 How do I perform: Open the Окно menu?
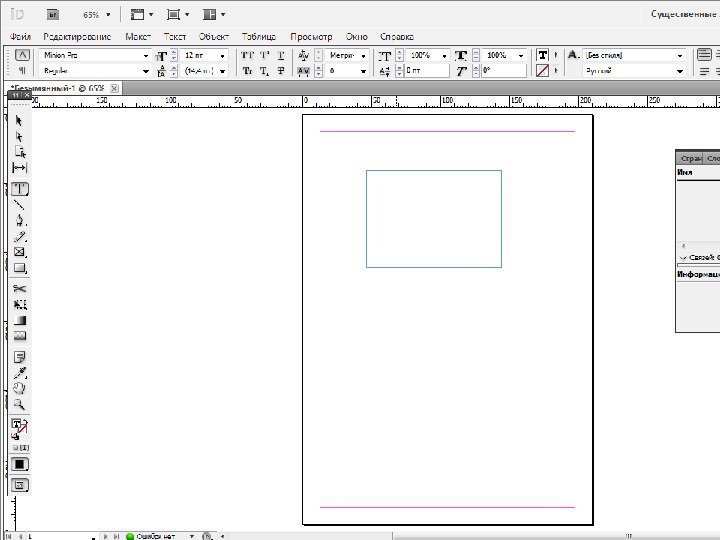(357, 36)
